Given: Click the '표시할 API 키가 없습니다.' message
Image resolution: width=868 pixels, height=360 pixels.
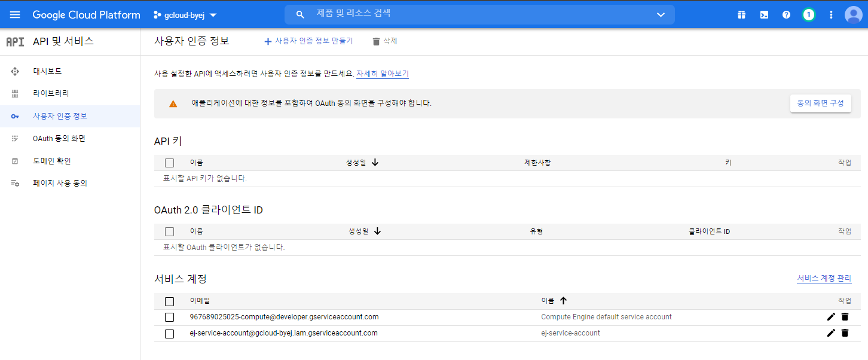Looking at the screenshot, I should click(x=205, y=179).
